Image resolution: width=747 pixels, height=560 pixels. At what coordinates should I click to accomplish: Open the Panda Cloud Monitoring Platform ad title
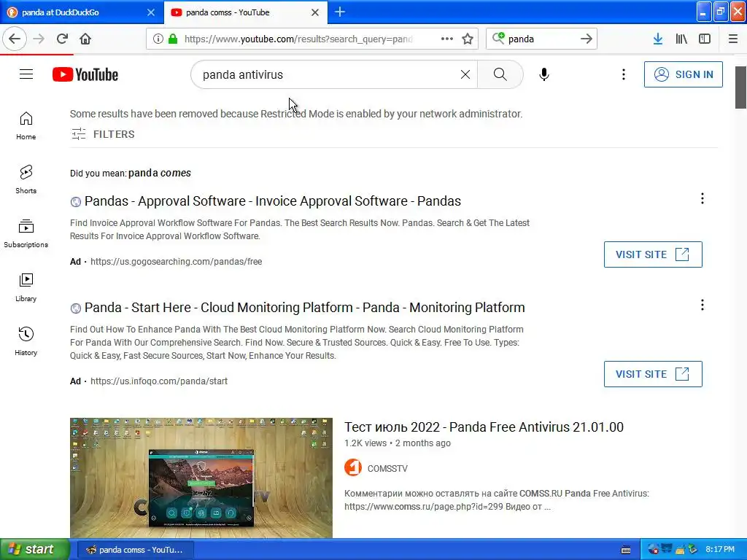click(x=304, y=308)
